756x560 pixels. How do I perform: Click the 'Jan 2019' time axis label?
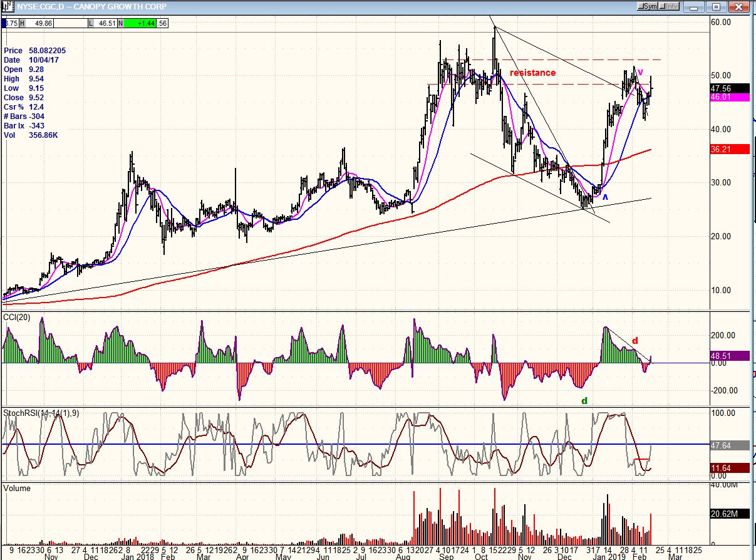coord(609,556)
